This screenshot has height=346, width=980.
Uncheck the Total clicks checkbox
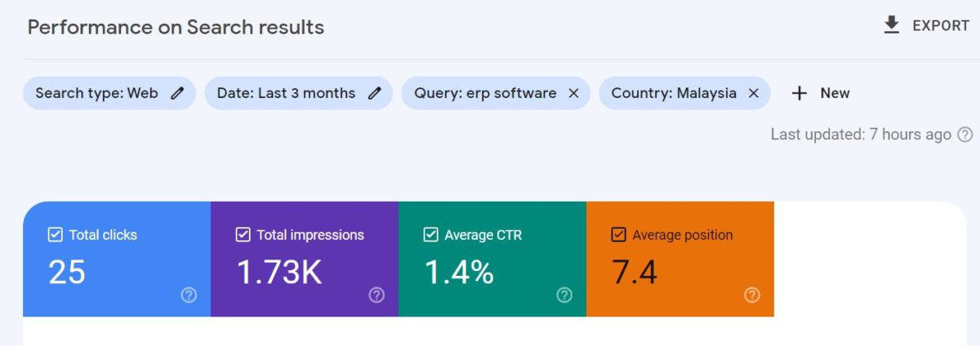click(56, 235)
